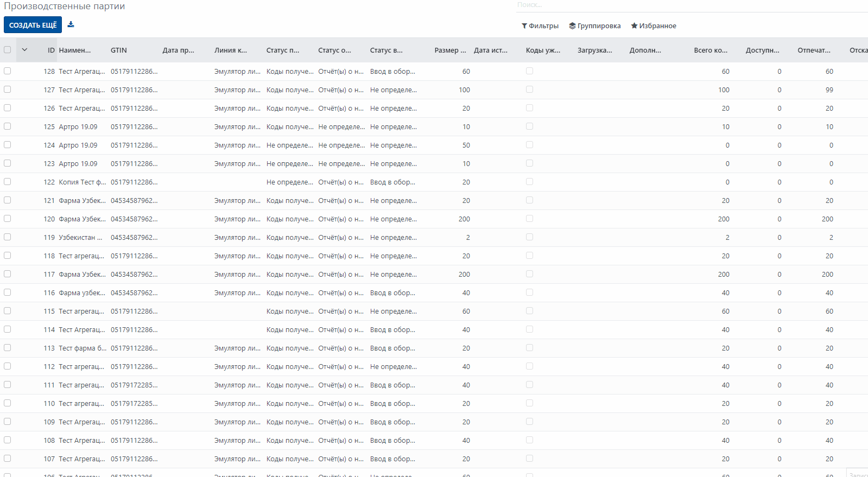Image resolution: width=868 pixels, height=477 pixels.
Task: Select the checkbox for row ID 128
Action: click(x=8, y=71)
